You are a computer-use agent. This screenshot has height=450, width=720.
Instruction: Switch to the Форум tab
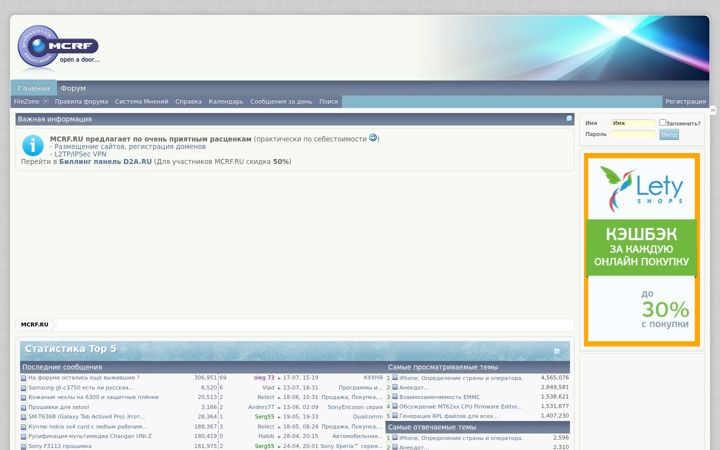click(73, 88)
